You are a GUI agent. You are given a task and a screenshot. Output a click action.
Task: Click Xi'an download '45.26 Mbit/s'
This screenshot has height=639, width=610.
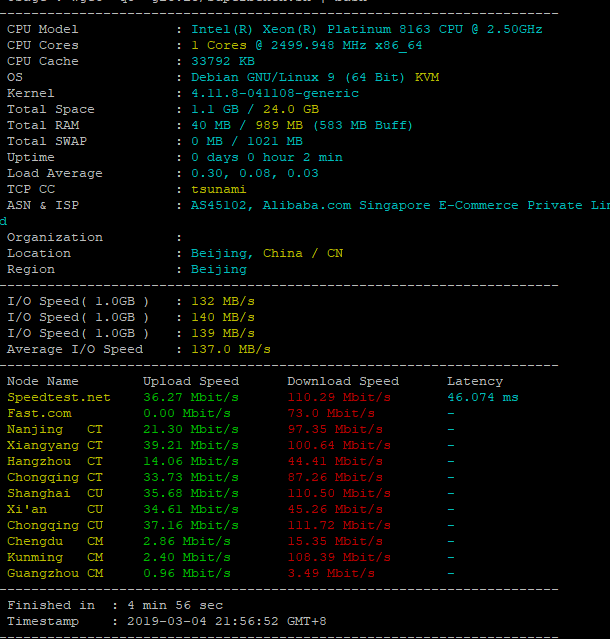(x=335, y=509)
